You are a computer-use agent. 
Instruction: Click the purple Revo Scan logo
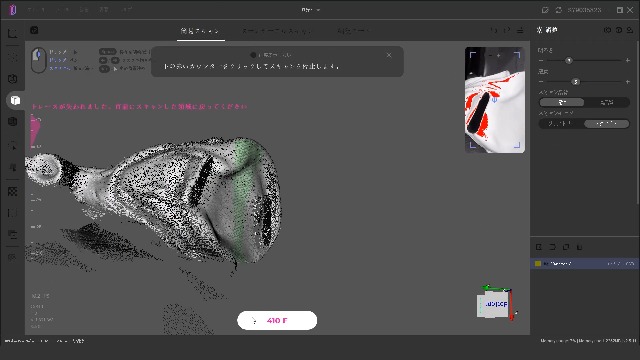13,9
